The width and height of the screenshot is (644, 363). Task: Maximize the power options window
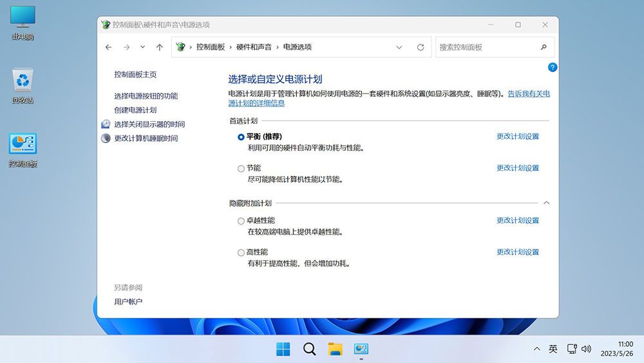coord(518,25)
